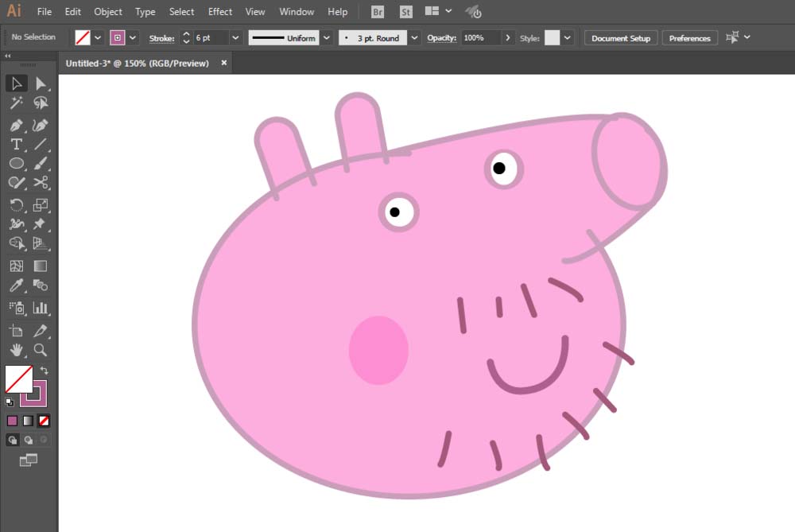Screen dimensions: 795x532
Task: Select the Direct Selection tool
Action: [41, 83]
